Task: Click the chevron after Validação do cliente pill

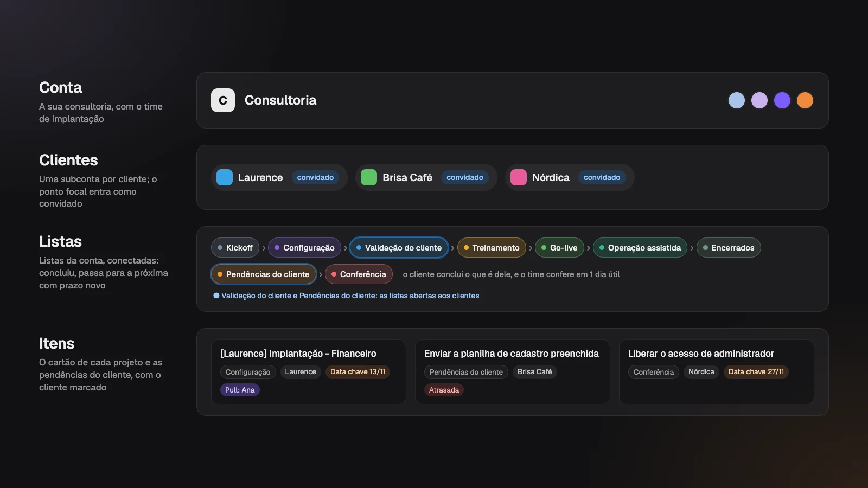Action: click(x=453, y=248)
